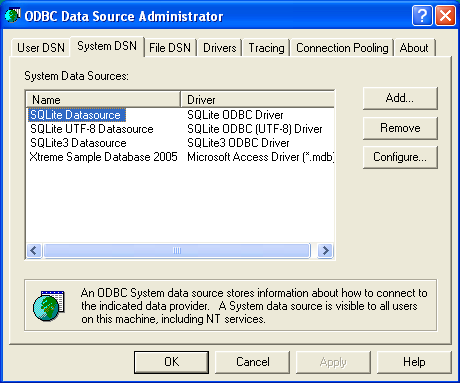Screen dimensions: 460x383
Task: Click the Add... button
Action: click(400, 98)
